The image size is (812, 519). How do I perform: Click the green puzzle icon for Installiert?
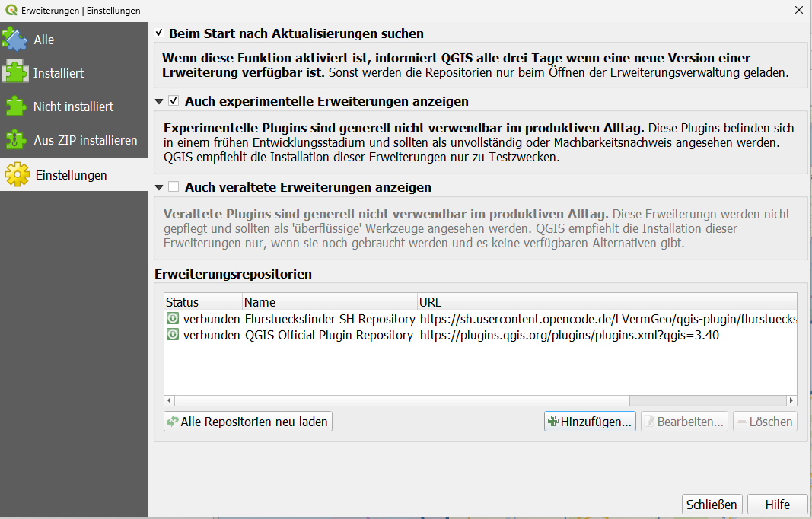(15, 73)
